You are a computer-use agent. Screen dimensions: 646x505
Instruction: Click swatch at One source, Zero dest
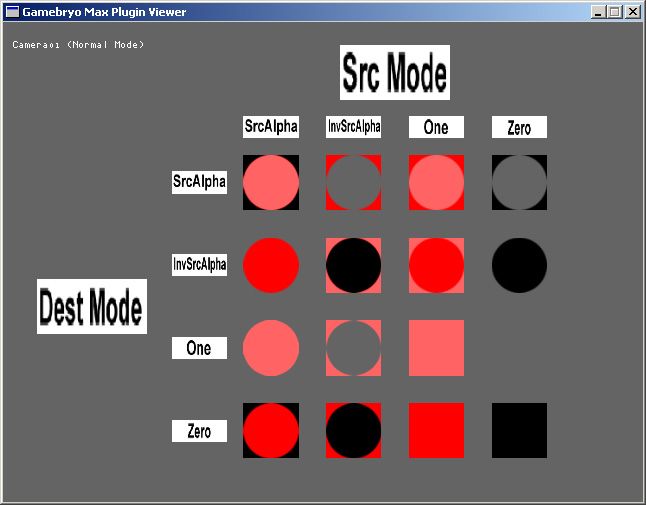click(436, 430)
